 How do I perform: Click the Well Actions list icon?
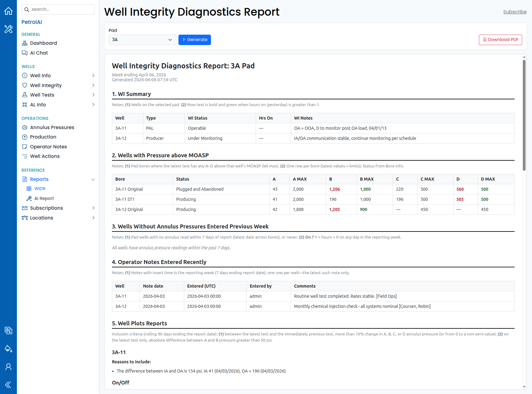(x=25, y=156)
